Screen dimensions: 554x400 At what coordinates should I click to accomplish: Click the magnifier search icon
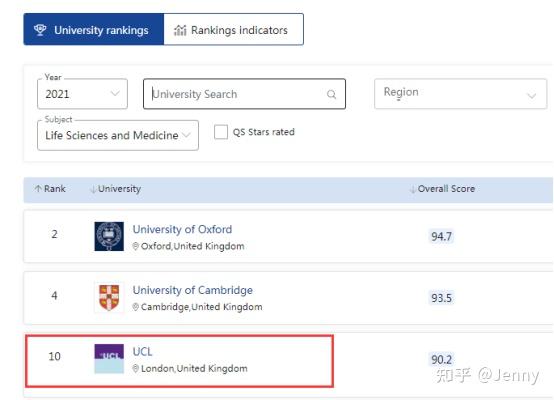click(331, 94)
